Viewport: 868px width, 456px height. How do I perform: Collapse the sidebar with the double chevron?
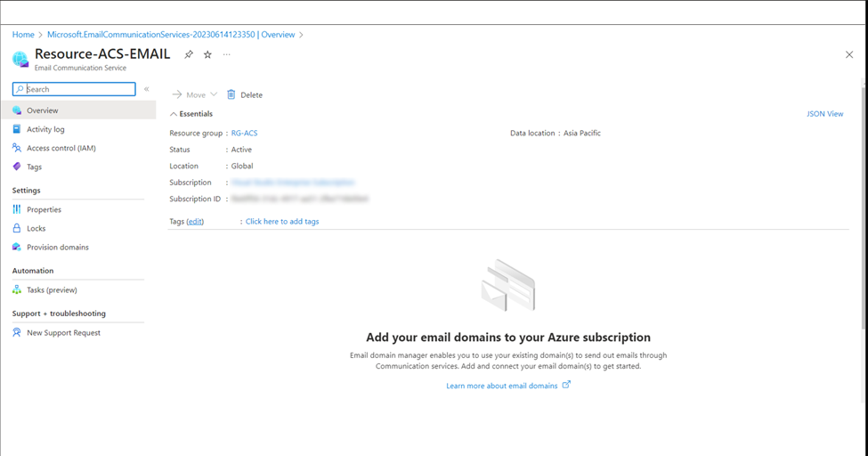pyautogui.click(x=147, y=89)
